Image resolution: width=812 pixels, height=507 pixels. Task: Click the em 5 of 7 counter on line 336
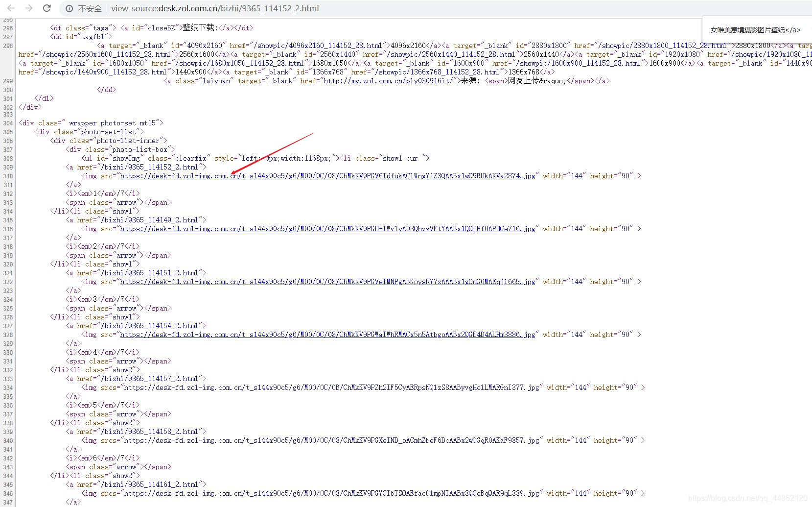click(x=103, y=405)
